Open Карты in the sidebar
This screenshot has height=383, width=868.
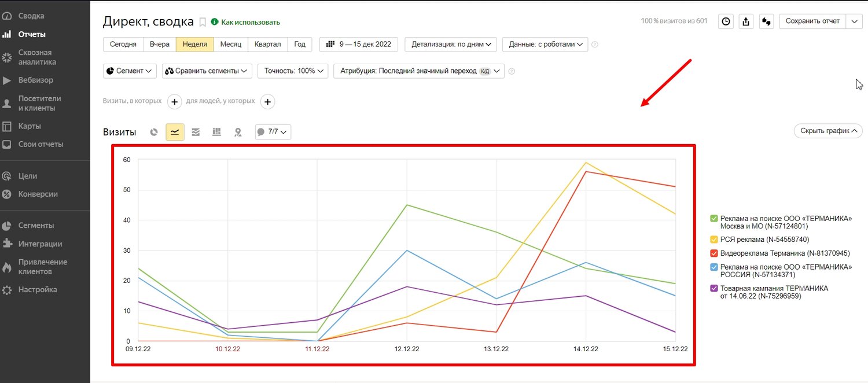pos(30,126)
